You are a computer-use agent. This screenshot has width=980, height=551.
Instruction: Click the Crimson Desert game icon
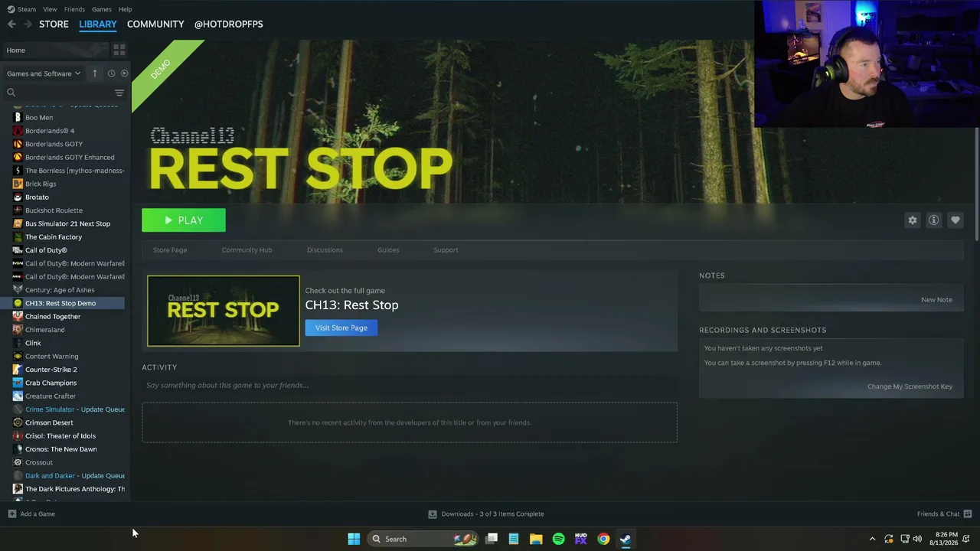(18, 422)
